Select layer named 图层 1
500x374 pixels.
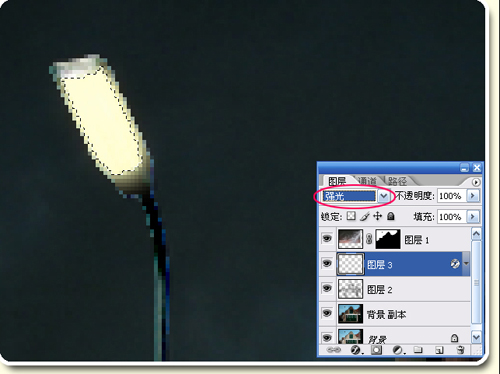tap(417, 240)
